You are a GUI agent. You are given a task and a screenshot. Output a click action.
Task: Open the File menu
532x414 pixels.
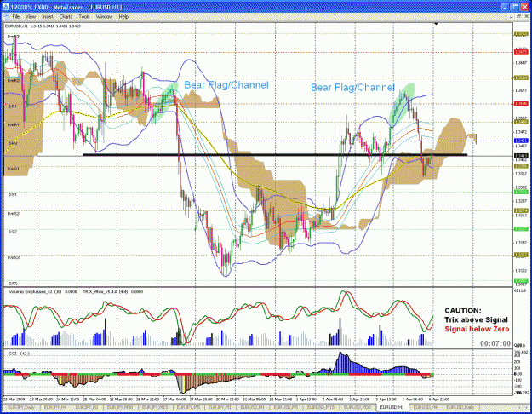click(x=16, y=16)
